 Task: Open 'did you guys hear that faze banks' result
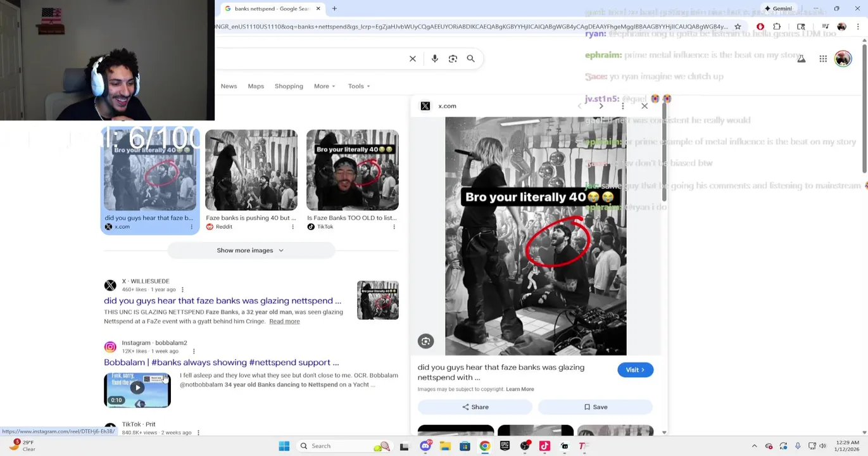click(222, 301)
